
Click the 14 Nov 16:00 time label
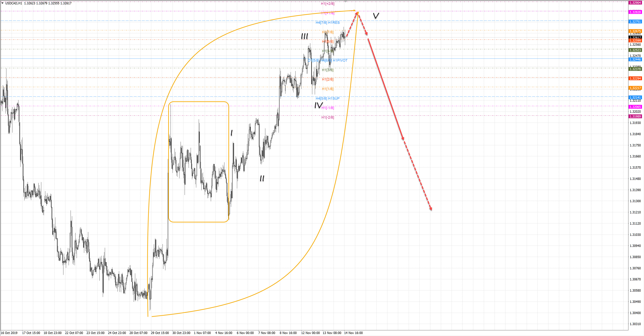tap(353, 333)
